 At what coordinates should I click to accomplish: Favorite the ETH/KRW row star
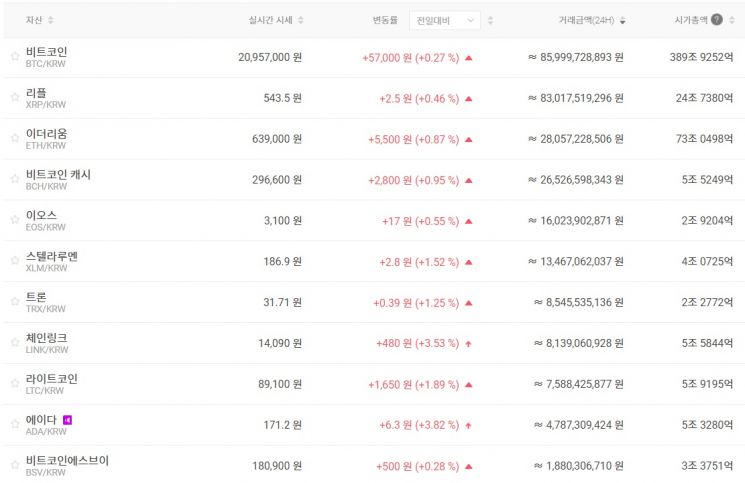coord(15,138)
